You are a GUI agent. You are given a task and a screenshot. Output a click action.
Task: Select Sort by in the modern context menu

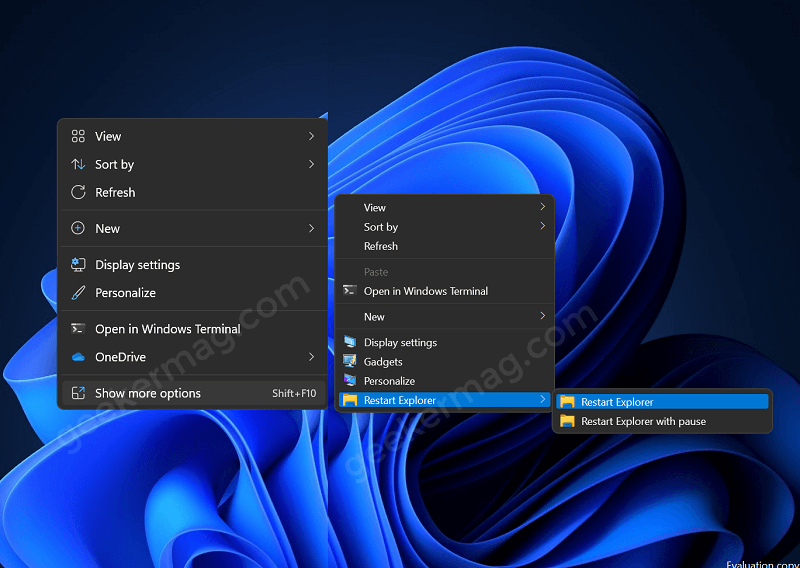(x=192, y=164)
